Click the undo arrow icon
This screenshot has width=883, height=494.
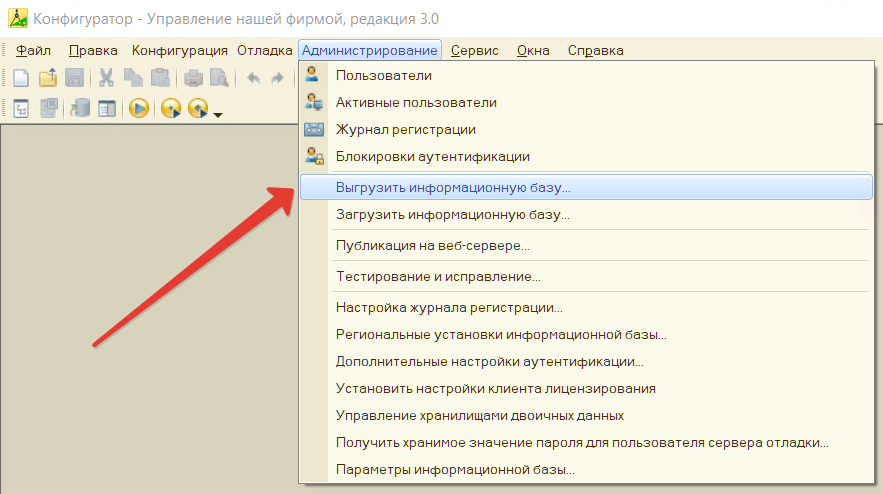pyautogui.click(x=253, y=78)
